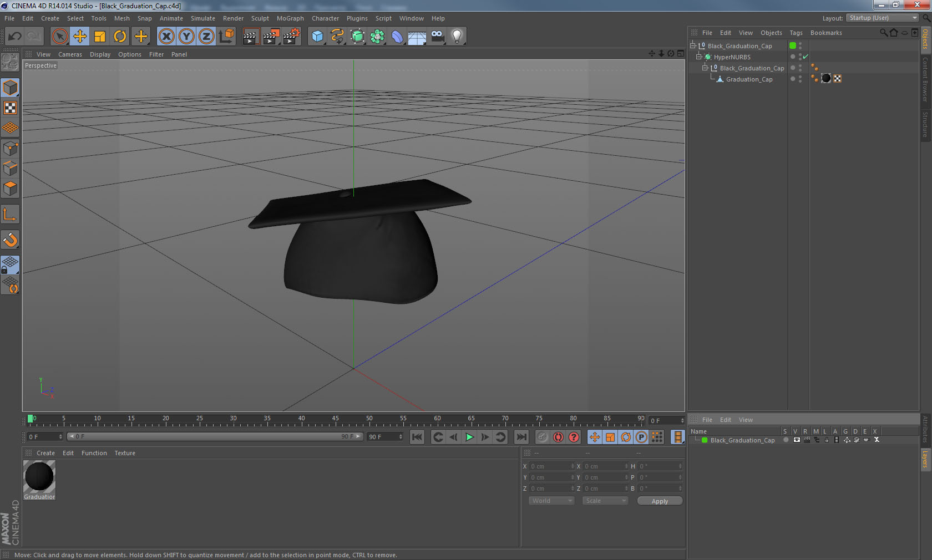This screenshot has height=560, width=932.
Task: Open Object Manager search magnifier icon
Action: pos(883,33)
